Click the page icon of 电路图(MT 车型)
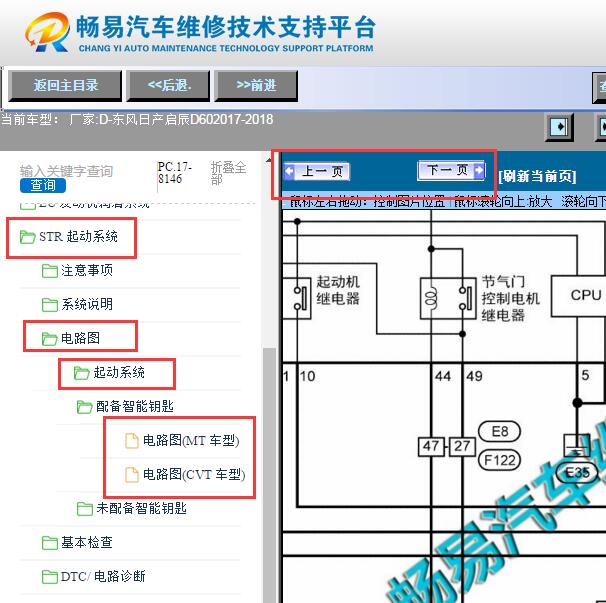Screen dimensions: 606x603 click(x=132, y=441)
